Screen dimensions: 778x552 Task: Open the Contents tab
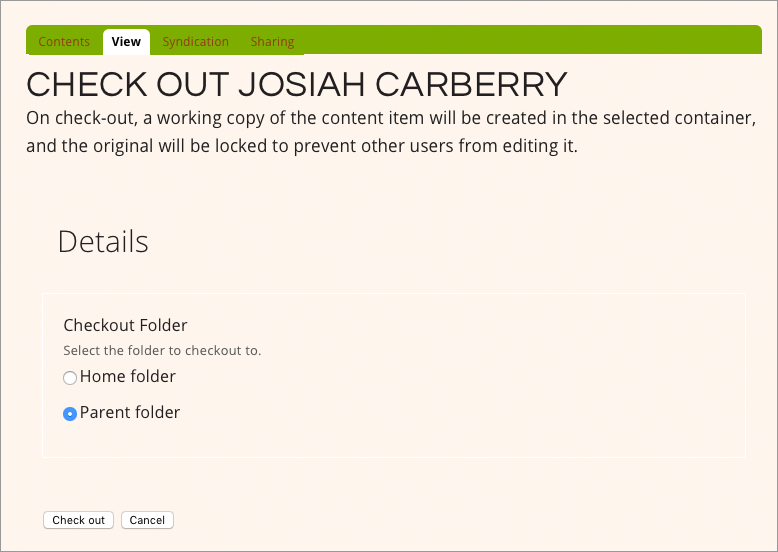click(x=64, y=42)
